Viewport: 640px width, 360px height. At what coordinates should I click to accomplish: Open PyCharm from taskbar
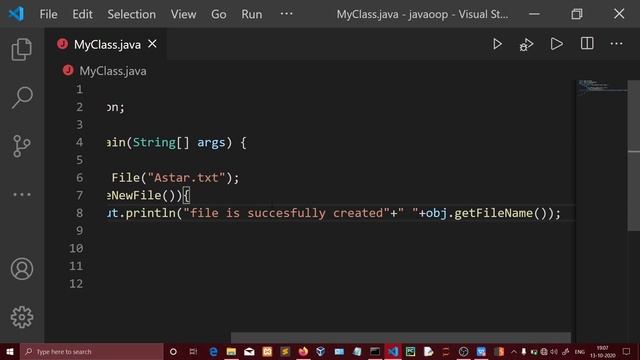(411, 351)
